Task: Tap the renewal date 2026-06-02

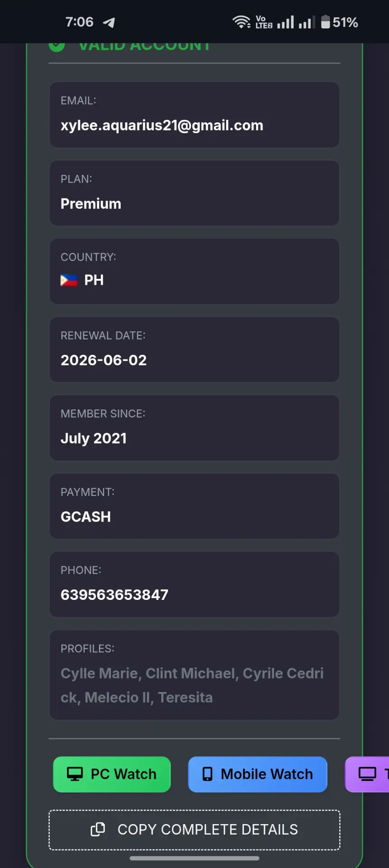Action: point(104,360)
